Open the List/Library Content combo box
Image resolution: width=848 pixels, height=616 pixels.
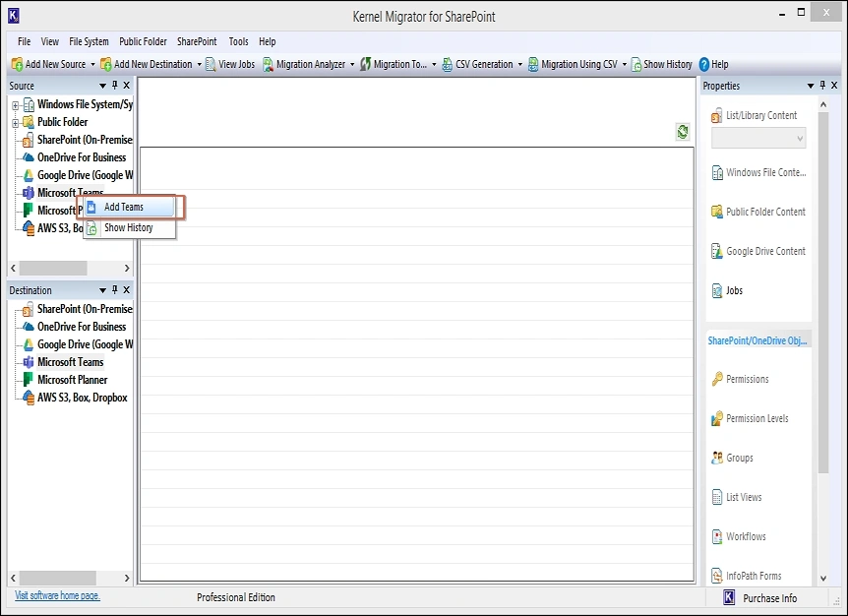pos(758,139)
